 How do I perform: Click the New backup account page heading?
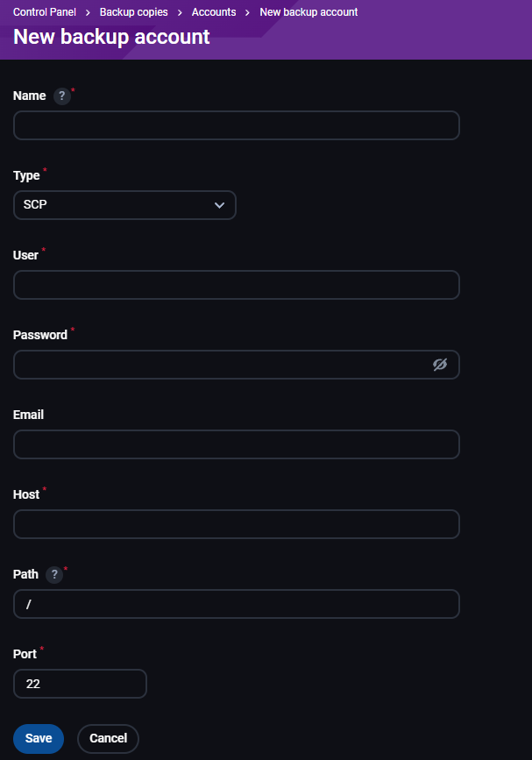pos(111,37)
